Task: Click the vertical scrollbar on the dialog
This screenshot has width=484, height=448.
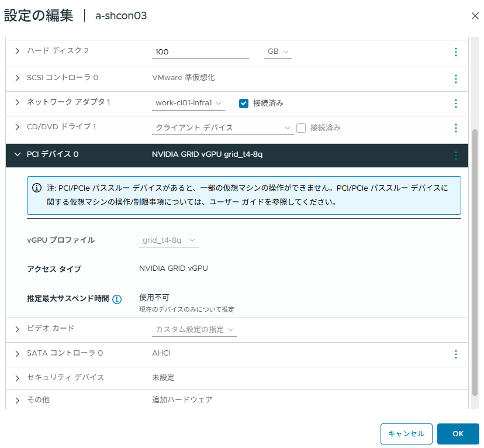Action: click(x=475, y=263)
